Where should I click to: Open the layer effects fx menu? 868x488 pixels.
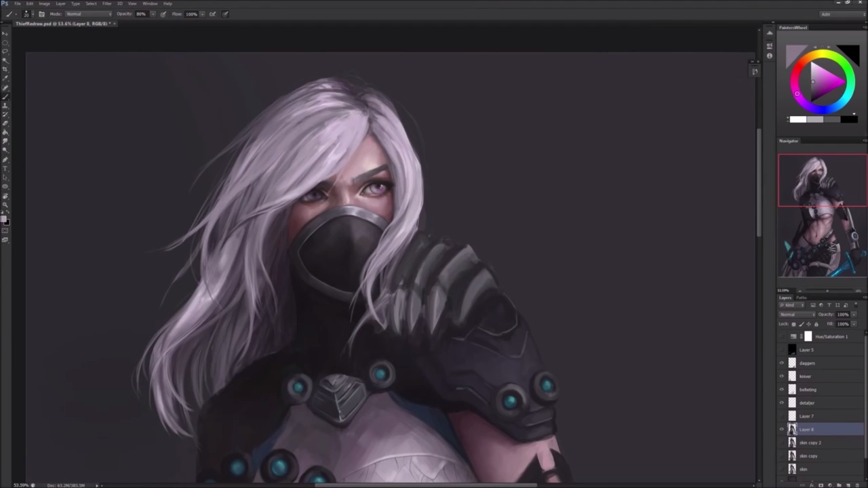point(812,485)
